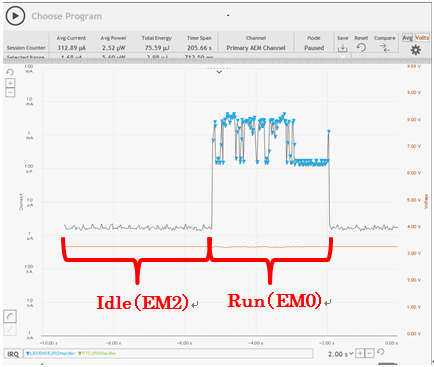
Task: Expand the collapsed stats panel chevron under Save
Action: [342, 57]
